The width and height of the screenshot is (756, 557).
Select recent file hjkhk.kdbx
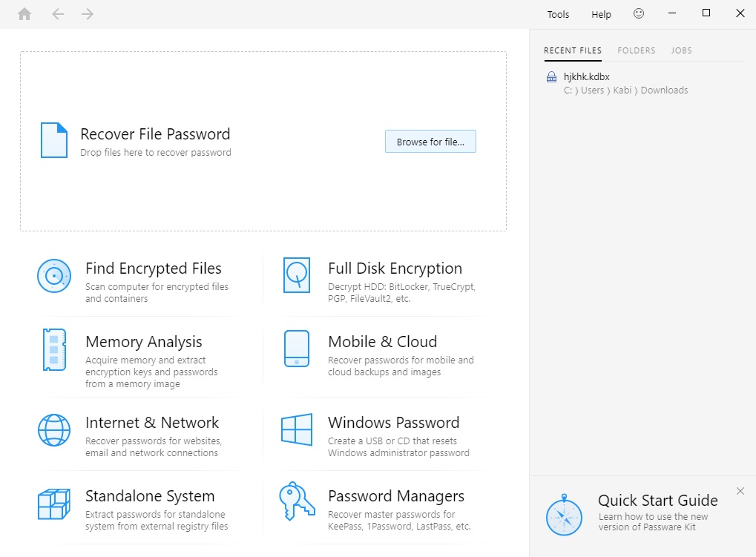586,76
